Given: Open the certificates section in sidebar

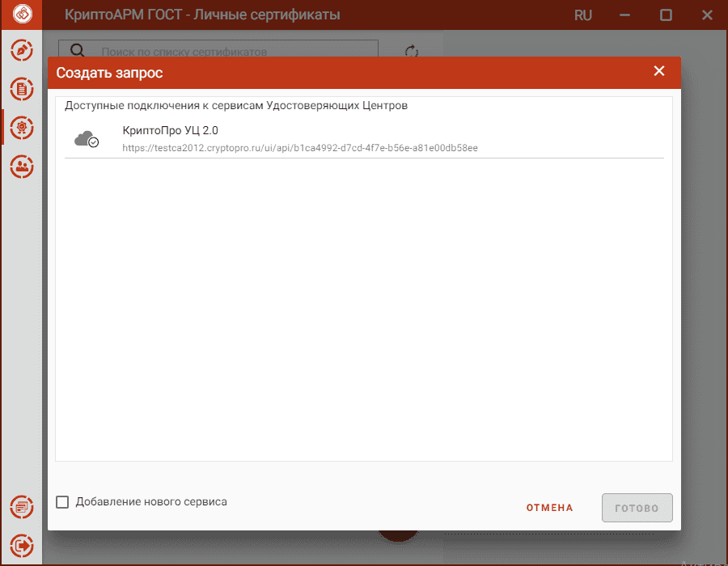Looking at the screenshot, I should point(22,128).
